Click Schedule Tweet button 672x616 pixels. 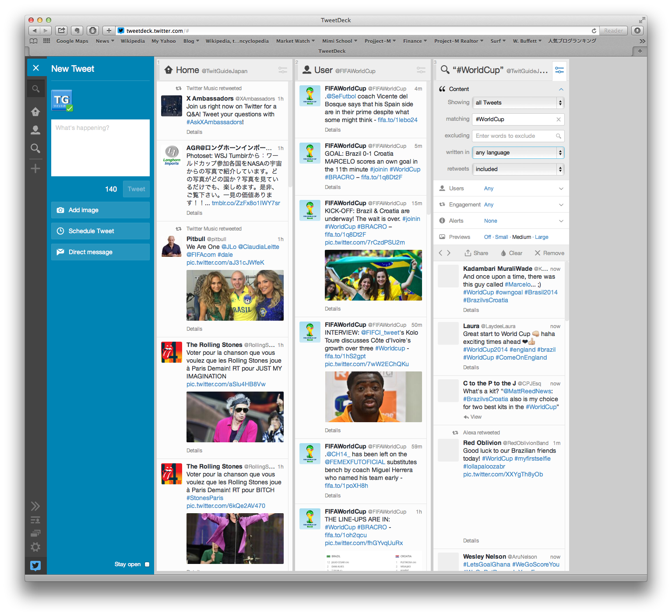coord(100,231)
